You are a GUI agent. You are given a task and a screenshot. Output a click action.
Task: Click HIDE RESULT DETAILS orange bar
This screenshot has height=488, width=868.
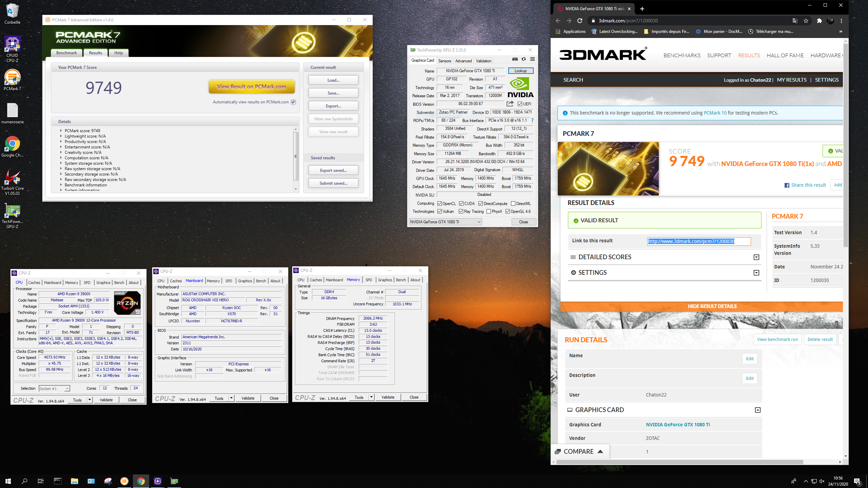702,306
